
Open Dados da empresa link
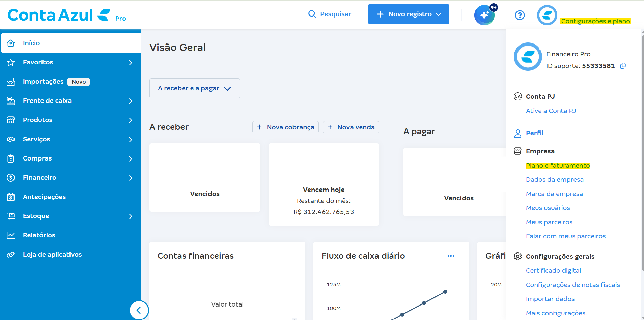(555, 180)
